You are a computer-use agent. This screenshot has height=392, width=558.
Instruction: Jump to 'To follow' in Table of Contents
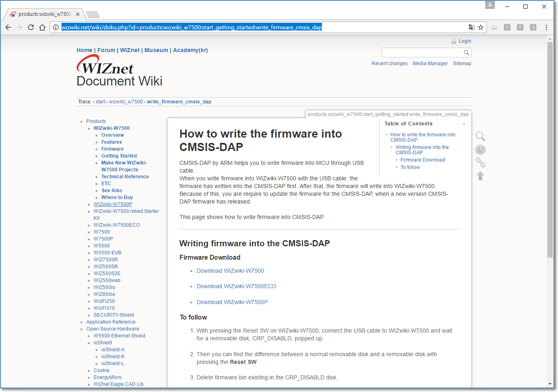click(x=410, y=167)
